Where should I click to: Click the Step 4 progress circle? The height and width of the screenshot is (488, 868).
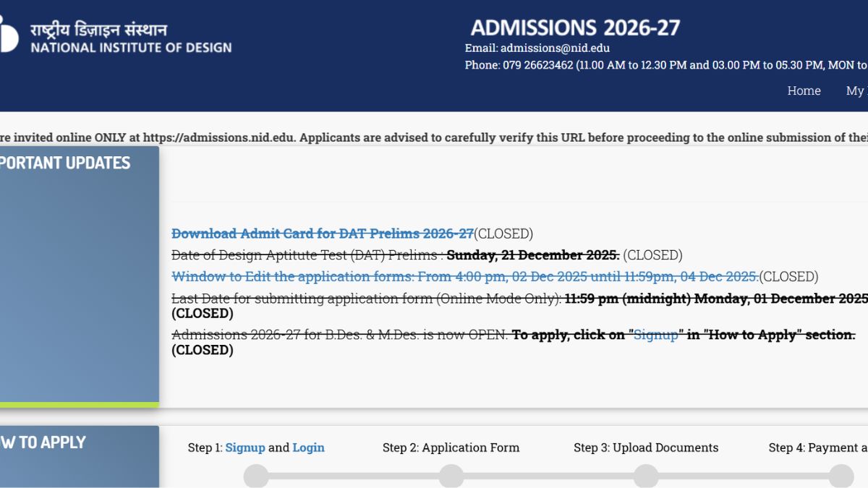click(841, 476)
